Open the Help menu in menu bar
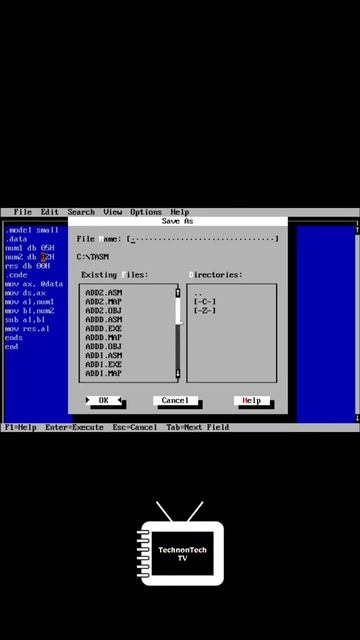360x640 pixels. 180,212
